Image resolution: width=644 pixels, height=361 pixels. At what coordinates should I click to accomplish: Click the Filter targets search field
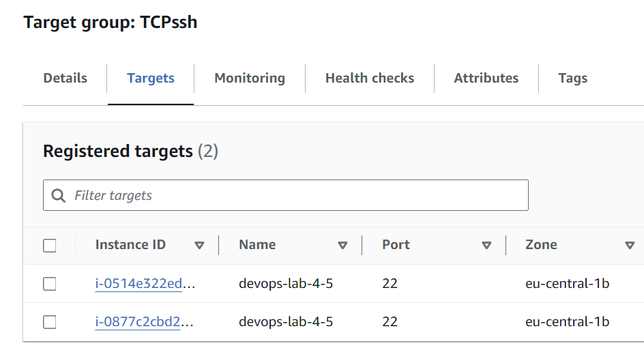(x=293, y=196)
